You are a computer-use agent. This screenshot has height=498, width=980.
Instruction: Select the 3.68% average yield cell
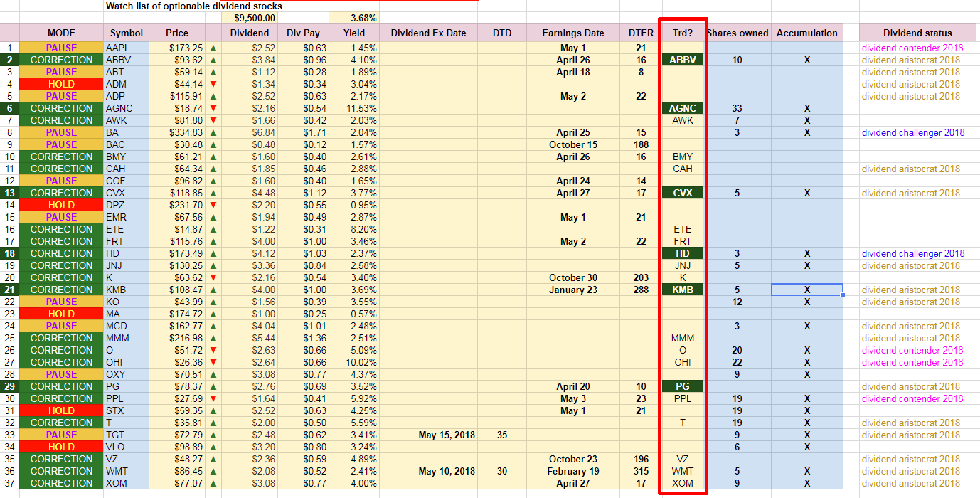pos(353,18)
